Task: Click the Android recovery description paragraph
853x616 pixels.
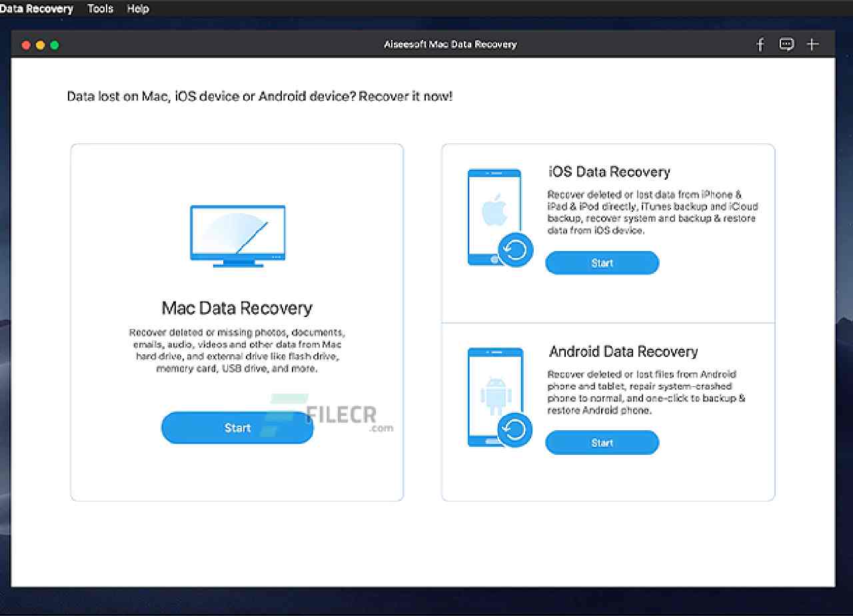Action: (646, 392)
